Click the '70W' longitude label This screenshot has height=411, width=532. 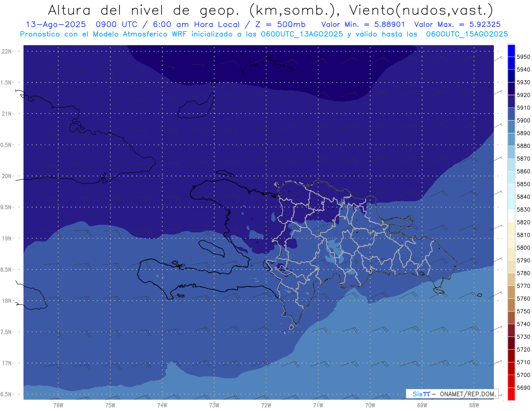coord(370,405)
